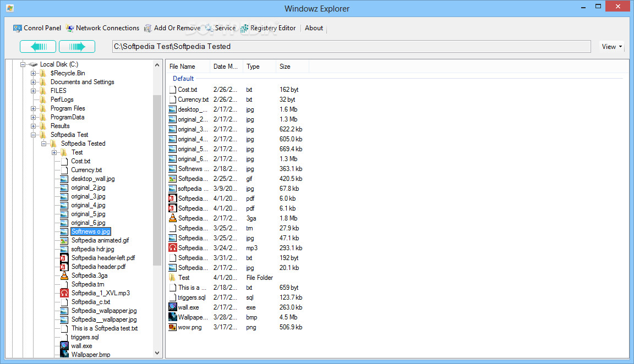Click the Default group header

(x=183, y=79)
